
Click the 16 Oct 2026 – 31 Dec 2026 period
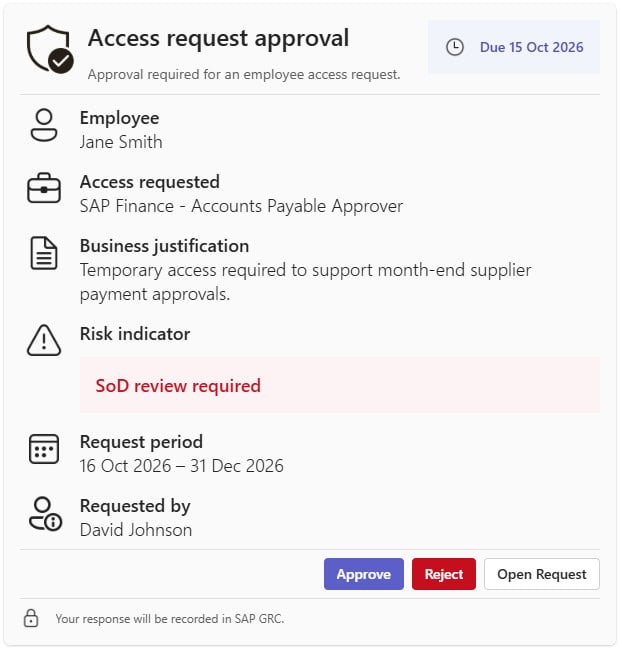click(181, 466)
